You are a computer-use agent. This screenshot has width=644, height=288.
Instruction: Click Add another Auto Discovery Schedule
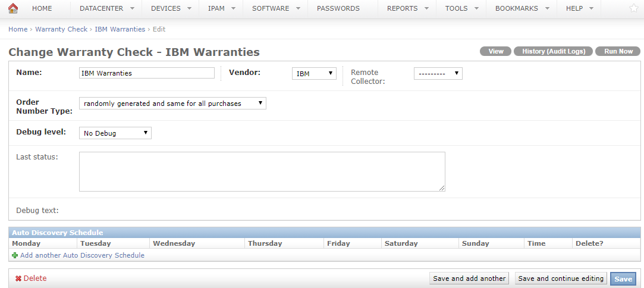point(82,255)
